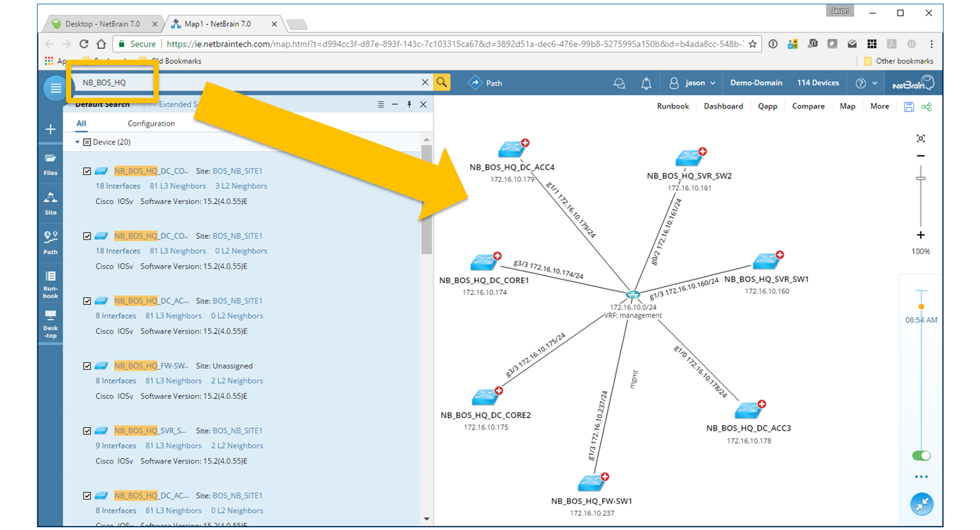Click the NB_BOS_HQ_DC_CORE1 device icon
Image resolution: width=980 pixels, height=530 pixels.
[483, 262]
